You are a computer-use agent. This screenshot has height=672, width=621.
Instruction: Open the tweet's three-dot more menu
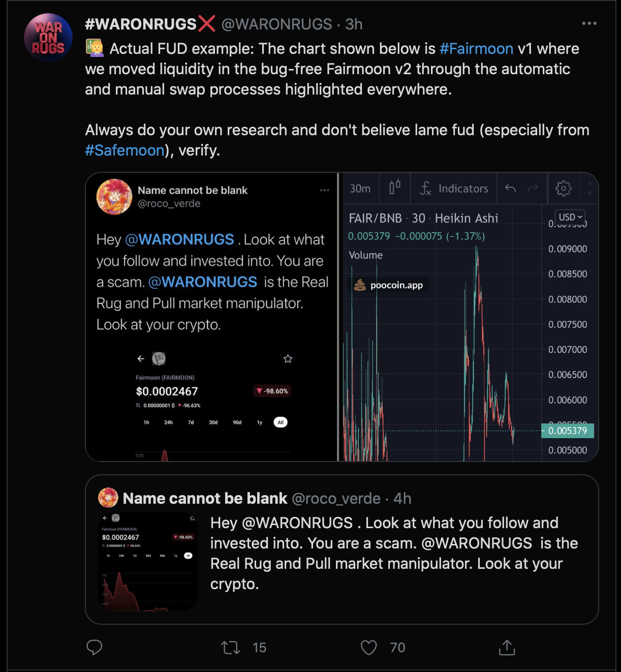tap(589, 23)
